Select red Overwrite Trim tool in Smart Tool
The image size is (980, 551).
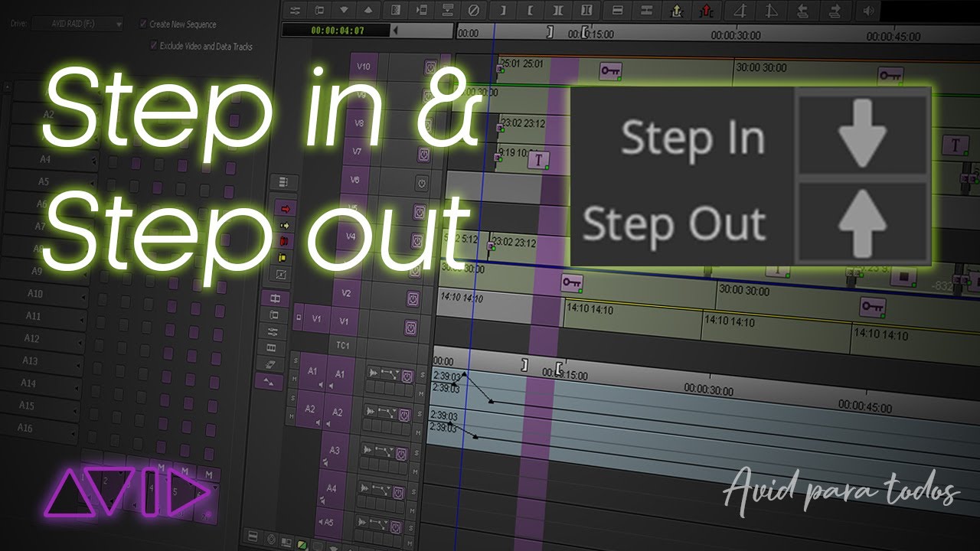pyautogui.click(x=285, y=241)
